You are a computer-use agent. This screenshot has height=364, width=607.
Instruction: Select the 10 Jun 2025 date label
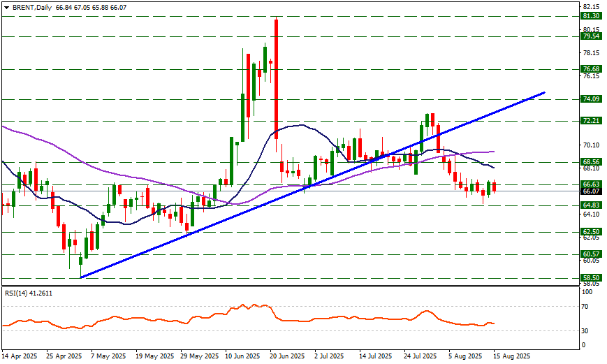coord(242,356)
